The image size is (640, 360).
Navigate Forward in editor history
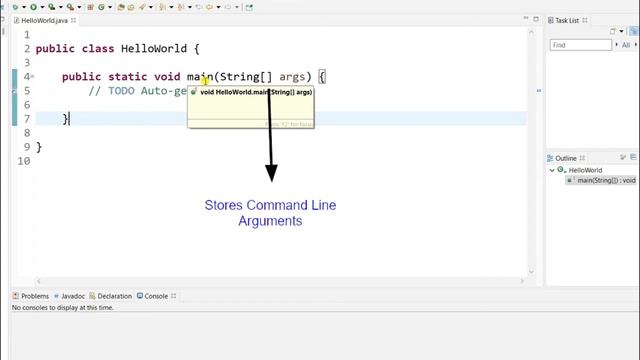point(227,7)
